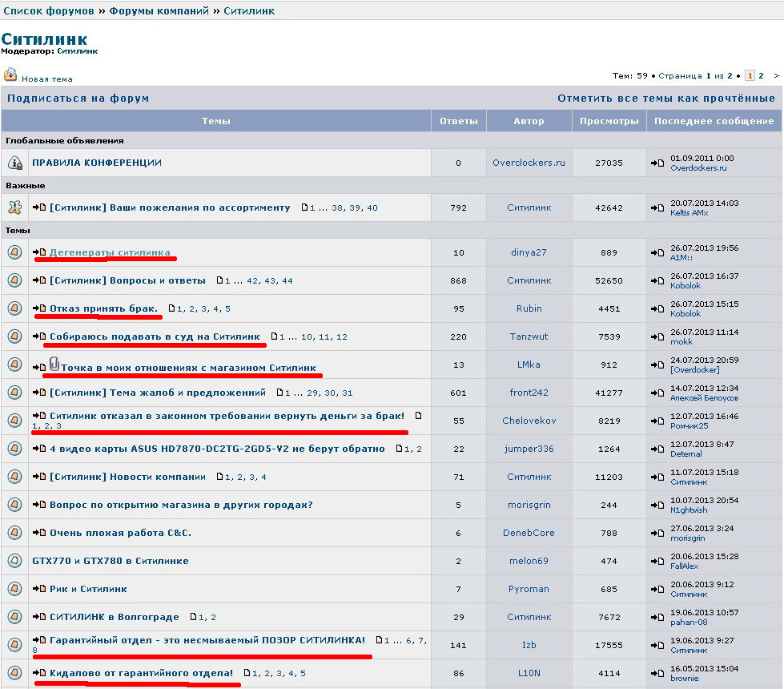
Task: Jump to first unread post in Отказ принять брак
Action: point(39,308)
